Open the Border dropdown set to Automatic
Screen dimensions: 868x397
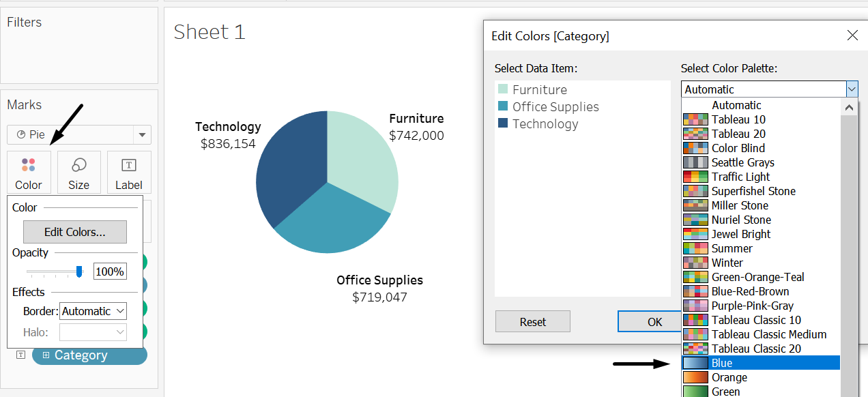coord(93,311)
